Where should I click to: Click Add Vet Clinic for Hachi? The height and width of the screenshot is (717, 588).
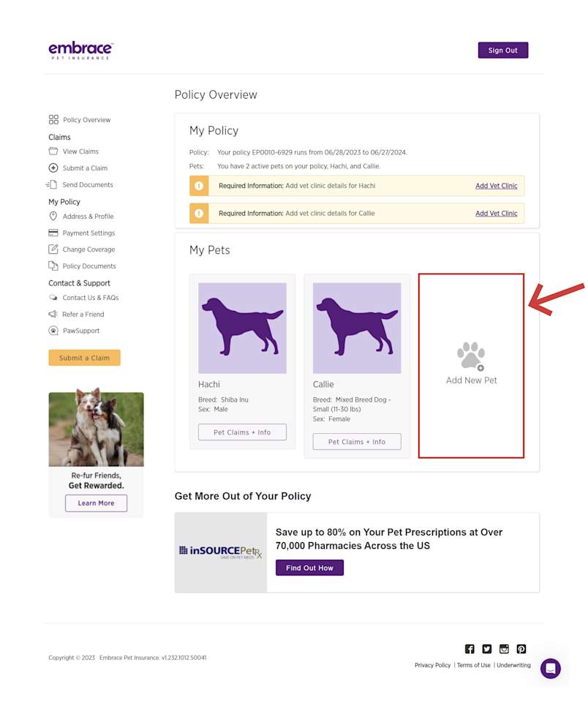497,186
